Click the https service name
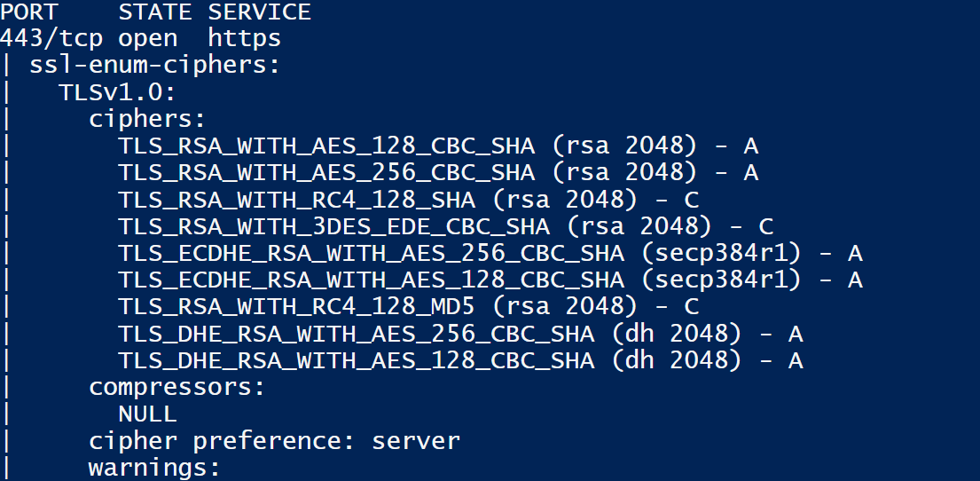The width and height of the screenshot is (980, 481). click(245, 39)
